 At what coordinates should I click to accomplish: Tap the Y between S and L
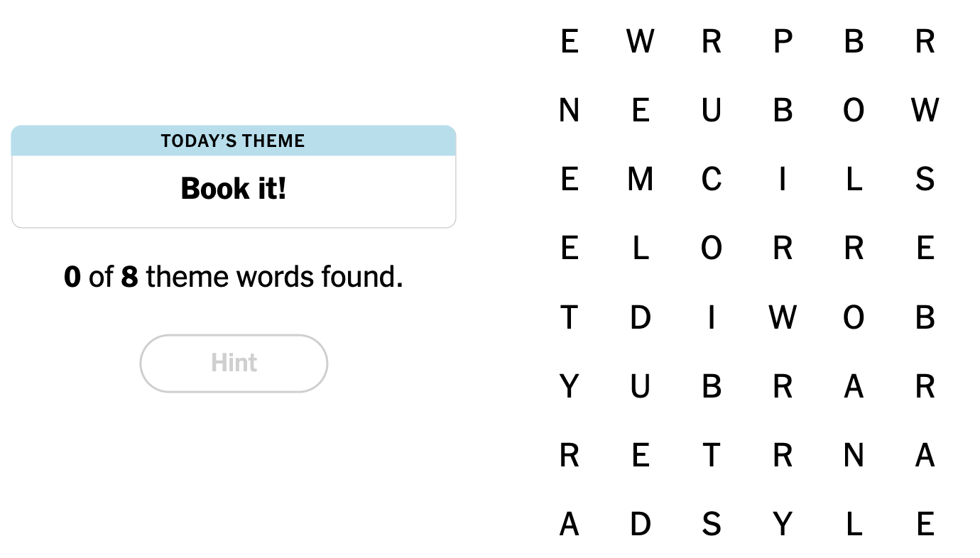tap(782, 525)
